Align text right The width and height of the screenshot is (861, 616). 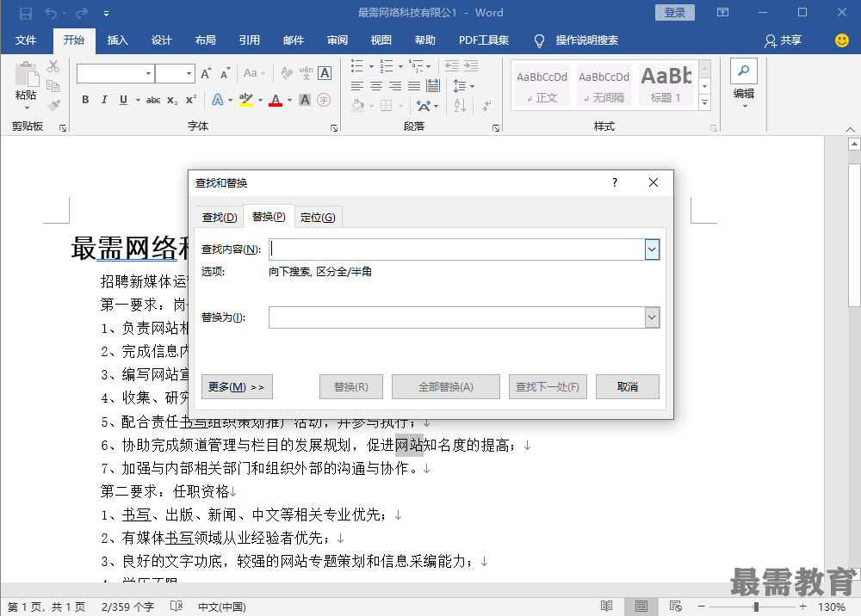(x=395, y=86)
